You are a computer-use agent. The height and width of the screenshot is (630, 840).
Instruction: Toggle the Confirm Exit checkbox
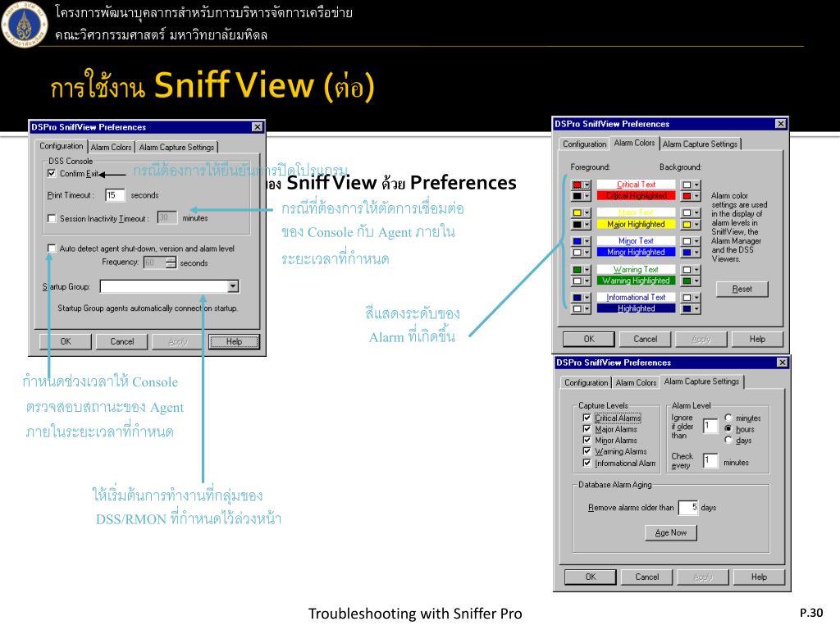click(x=52, y=173)
